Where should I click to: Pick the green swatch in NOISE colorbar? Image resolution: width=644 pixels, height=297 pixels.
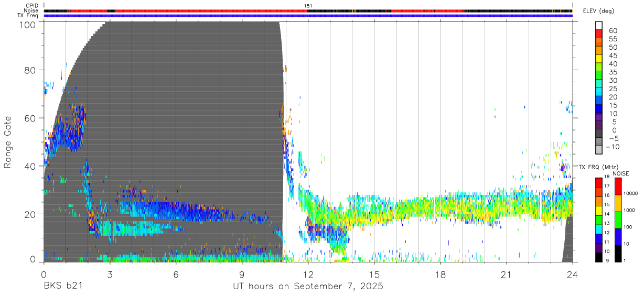(x=618, y=219)
